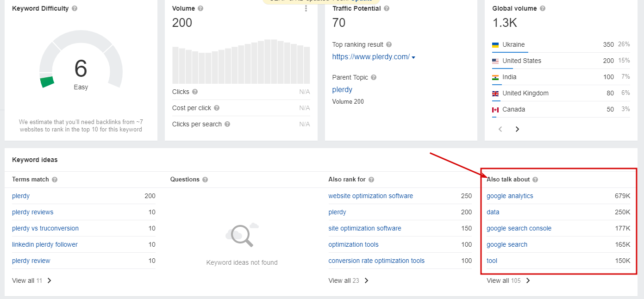Open data keyword in Also talk about
Screen dimensions: 644x299
pos(493,212)
